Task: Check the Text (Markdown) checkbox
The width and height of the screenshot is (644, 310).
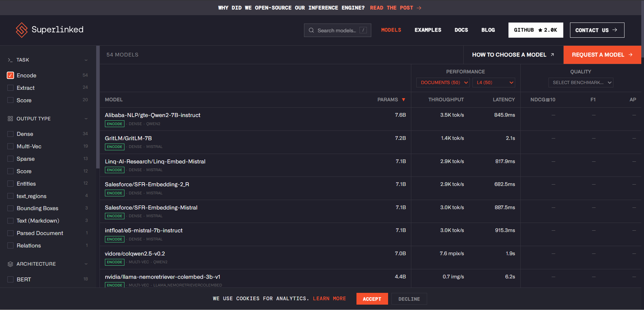Action: point(10,221)
